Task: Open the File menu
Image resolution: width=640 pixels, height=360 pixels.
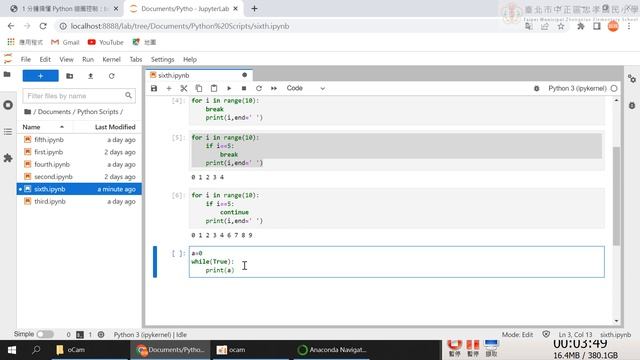Action: click(26, 59)
